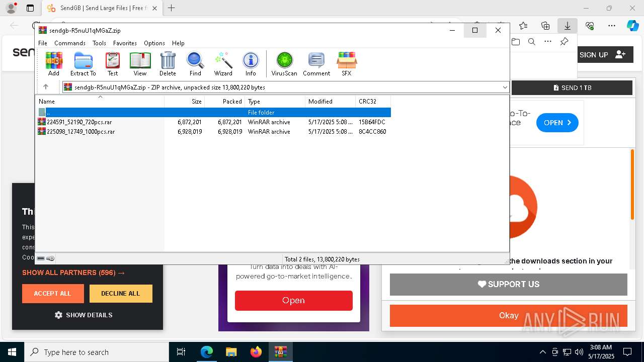Select the SendGB browser tab

coord(102,8)
